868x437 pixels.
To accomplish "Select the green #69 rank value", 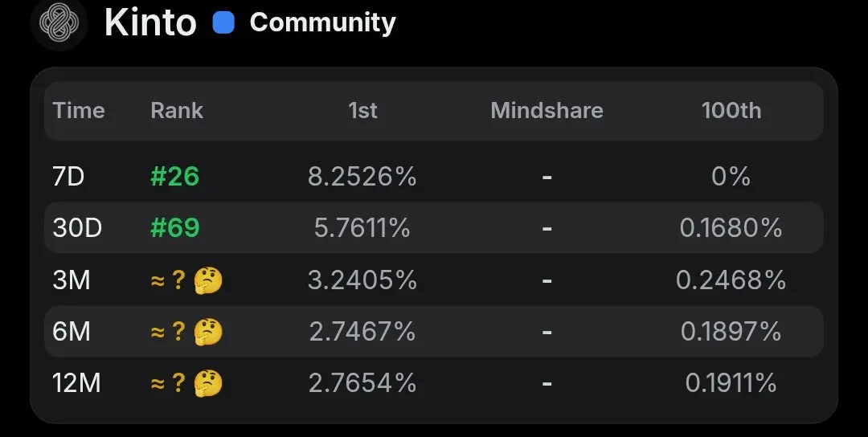I will coord(174,228).
